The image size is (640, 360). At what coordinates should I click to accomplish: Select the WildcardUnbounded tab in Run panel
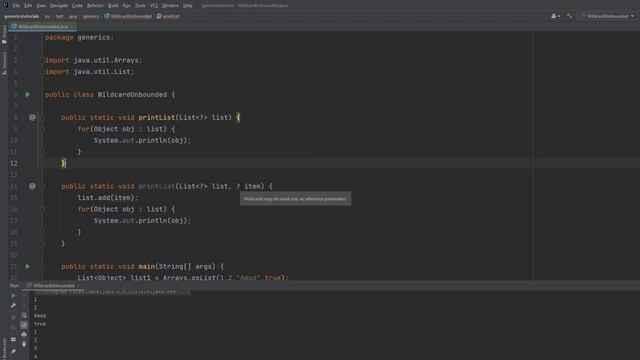pyautogui.click(x=53, y=285)
